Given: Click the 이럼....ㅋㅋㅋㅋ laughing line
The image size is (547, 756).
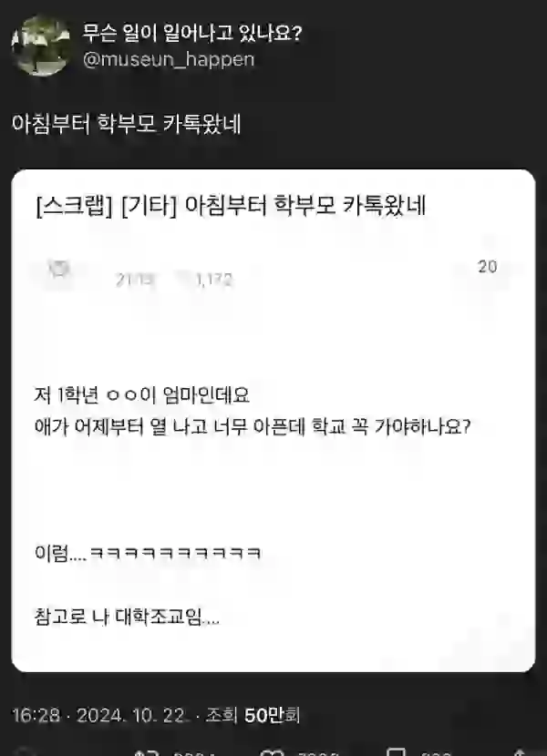Looking at the screenshot, I should [x=148, y=553].
